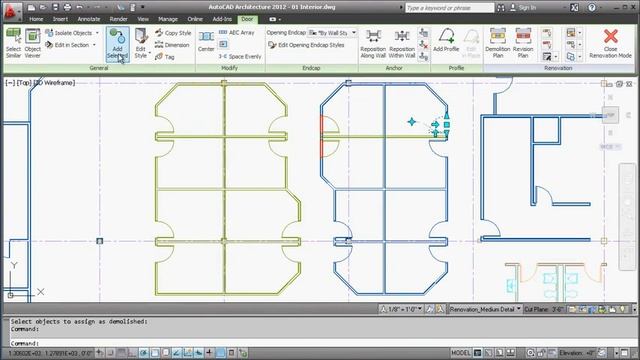This screenshot has width=640, height=360.
Task: Click the Tag tool
Action: (x=165, y=57)
